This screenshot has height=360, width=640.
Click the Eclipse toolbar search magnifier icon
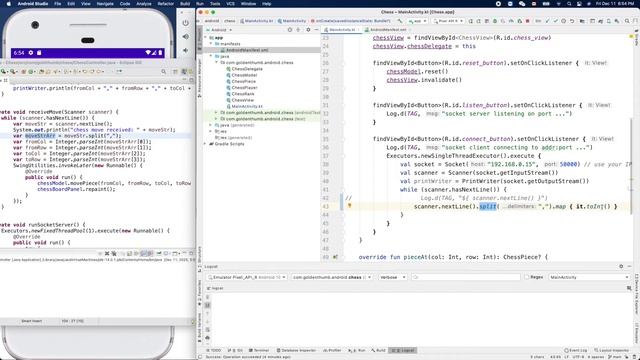tap(164, 71)
